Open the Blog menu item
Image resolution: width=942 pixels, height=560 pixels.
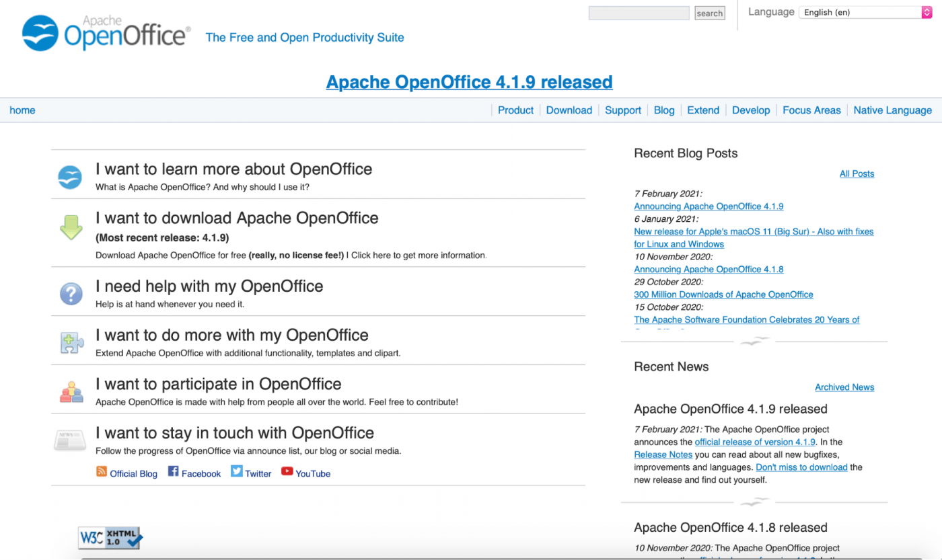click(x=664, y=110)
